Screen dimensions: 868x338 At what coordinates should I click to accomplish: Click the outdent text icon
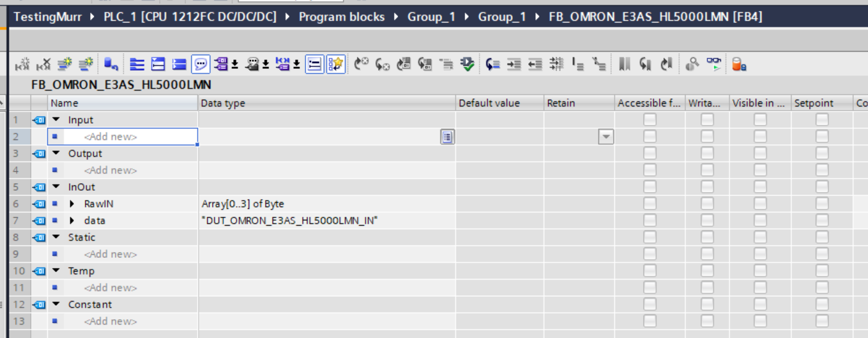click(x=535, y=64)
